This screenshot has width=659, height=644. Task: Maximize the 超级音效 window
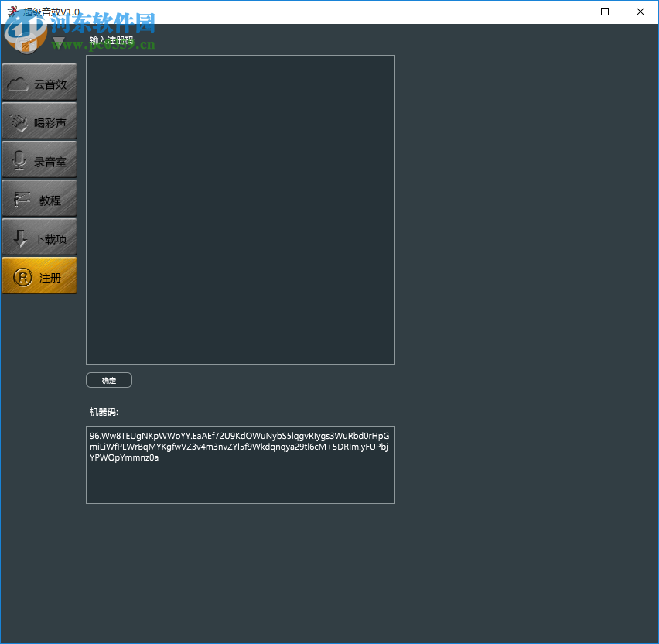[605, 12]
